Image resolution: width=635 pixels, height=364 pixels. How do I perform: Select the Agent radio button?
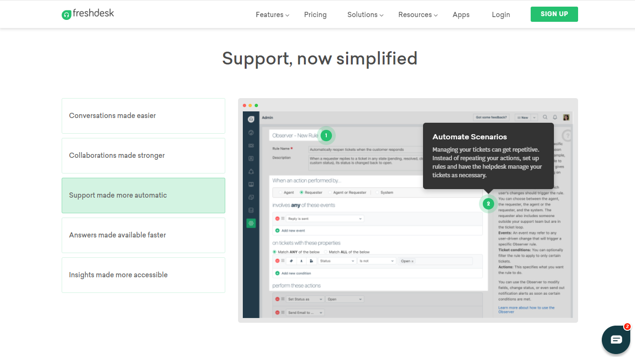[279, 192]
